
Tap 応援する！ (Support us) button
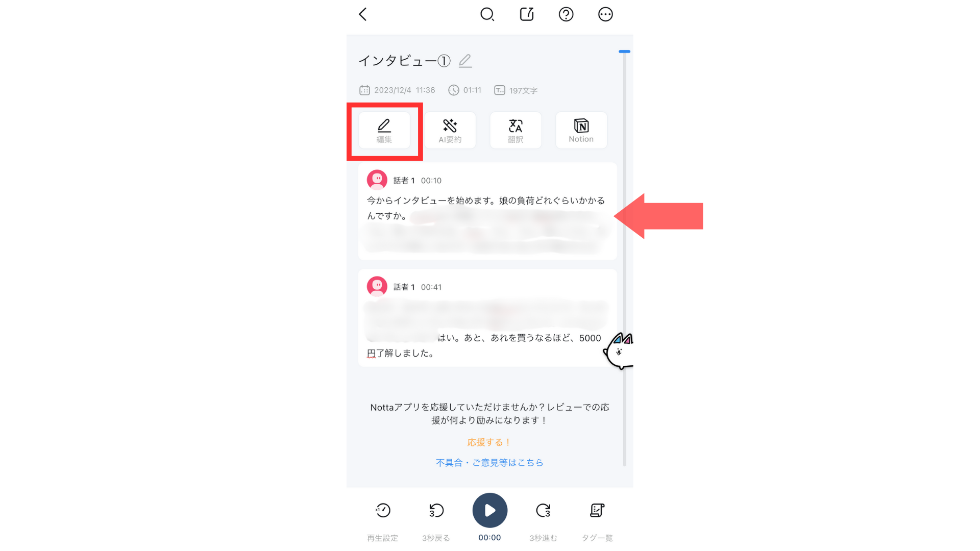488,442
